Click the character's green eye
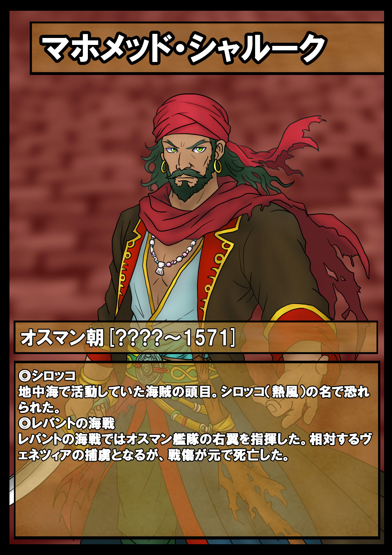The image size is (392, 555). point(199,149)
